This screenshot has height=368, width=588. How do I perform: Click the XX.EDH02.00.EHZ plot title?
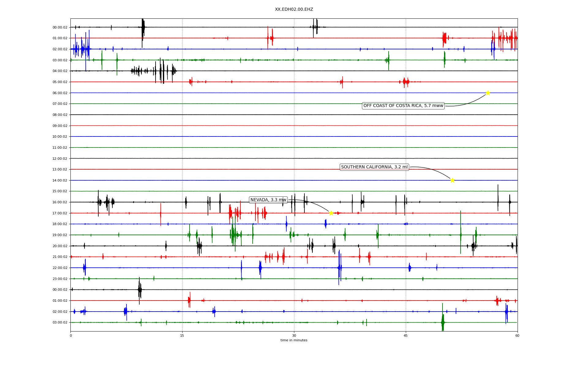coord(294,10)
